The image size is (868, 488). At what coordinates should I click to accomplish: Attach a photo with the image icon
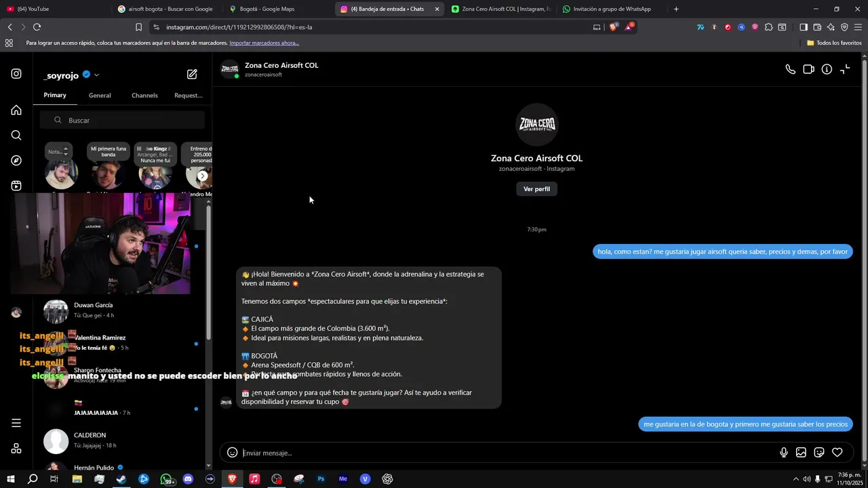tap(801, 453)
